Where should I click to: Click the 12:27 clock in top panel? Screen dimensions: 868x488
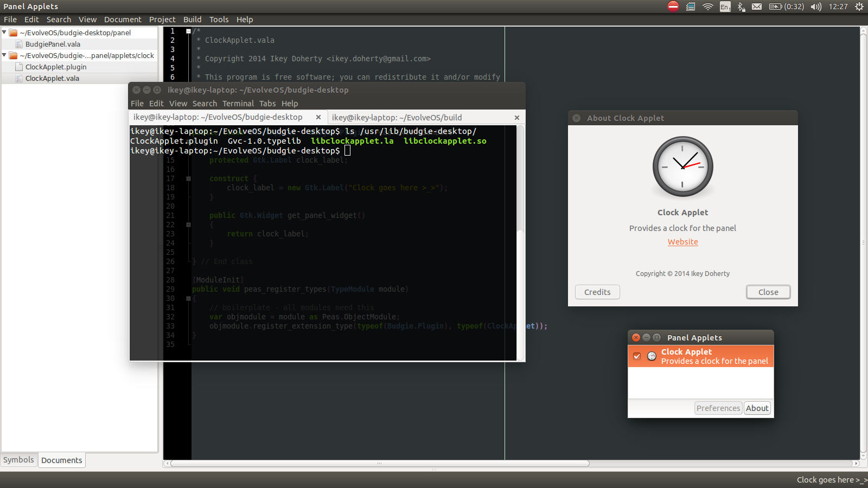pos(838,7)
